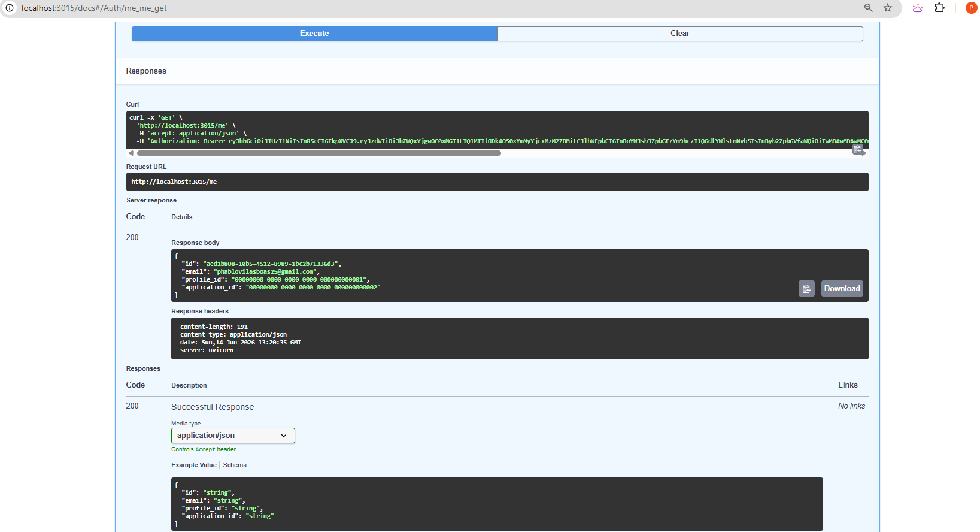Click the Request URL http://localhost:3015/me text
This screenshot has height=532, width=980.
click(174, 182)
